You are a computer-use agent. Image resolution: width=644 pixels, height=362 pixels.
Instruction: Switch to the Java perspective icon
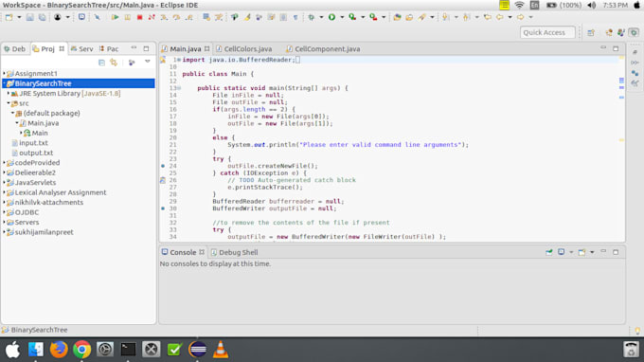[x=621, y=32]
